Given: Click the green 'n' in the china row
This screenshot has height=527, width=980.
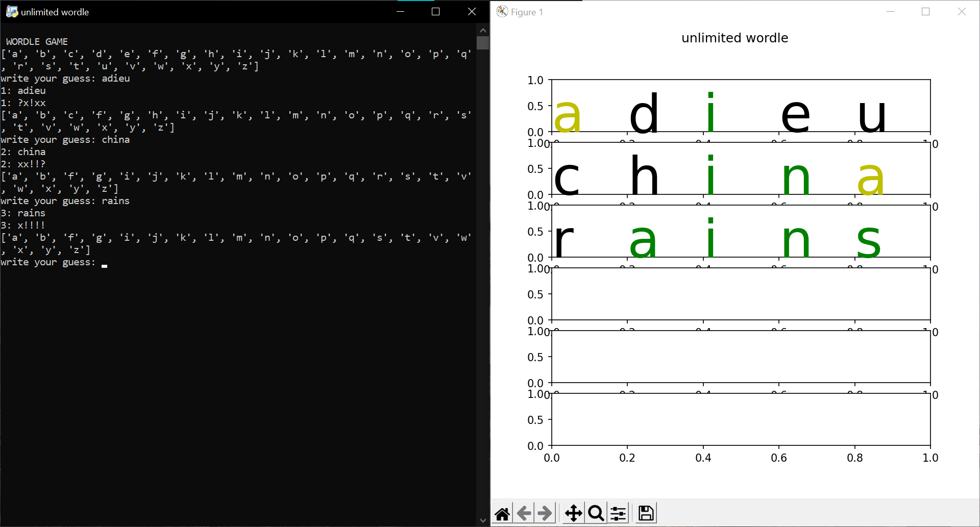Looking at the screenshot, I should pos(796,179).
